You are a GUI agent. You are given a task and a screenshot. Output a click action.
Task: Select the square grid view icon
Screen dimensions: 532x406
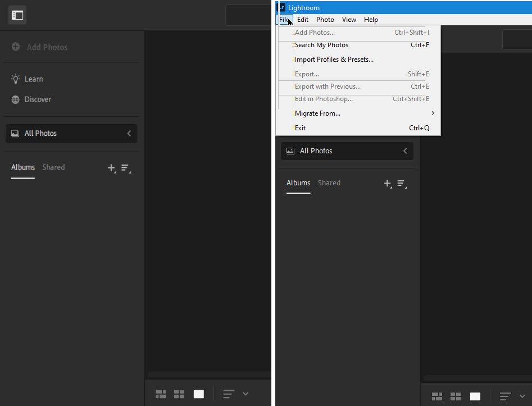click(179, 394)
